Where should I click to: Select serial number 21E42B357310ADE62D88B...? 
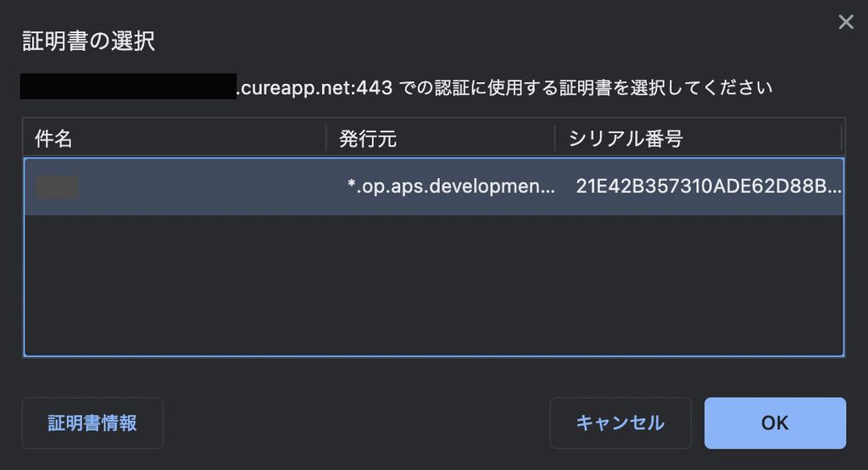click(x=708, y=187)
